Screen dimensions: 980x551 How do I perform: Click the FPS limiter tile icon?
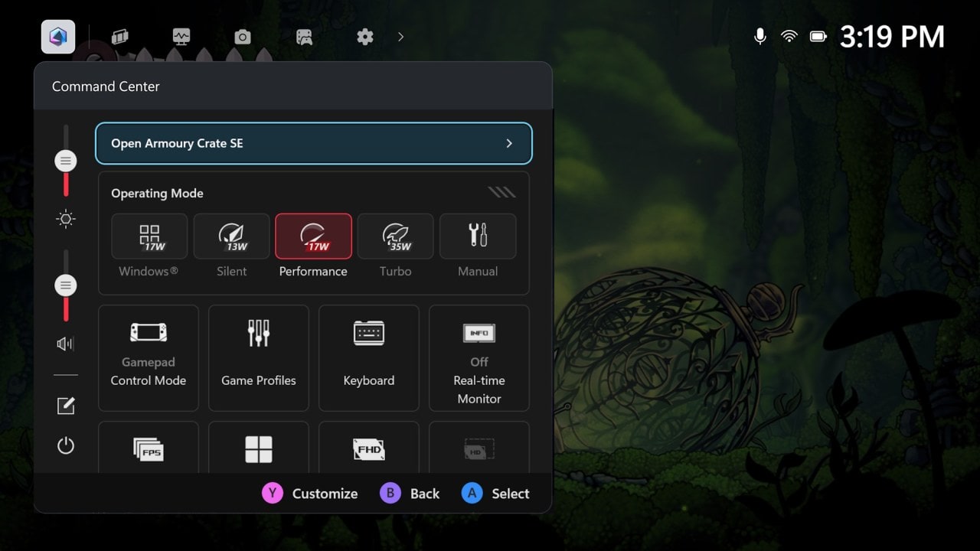coord(149,448)
